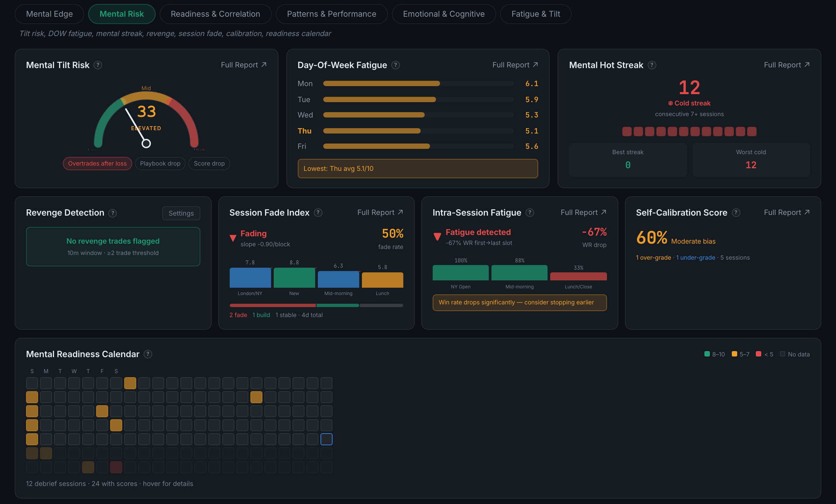Image resolution: width=836 pixels, height=504 pixels.
Task: Select the Fatigue & Tilt tab
Action: click(x=536, y=14)
